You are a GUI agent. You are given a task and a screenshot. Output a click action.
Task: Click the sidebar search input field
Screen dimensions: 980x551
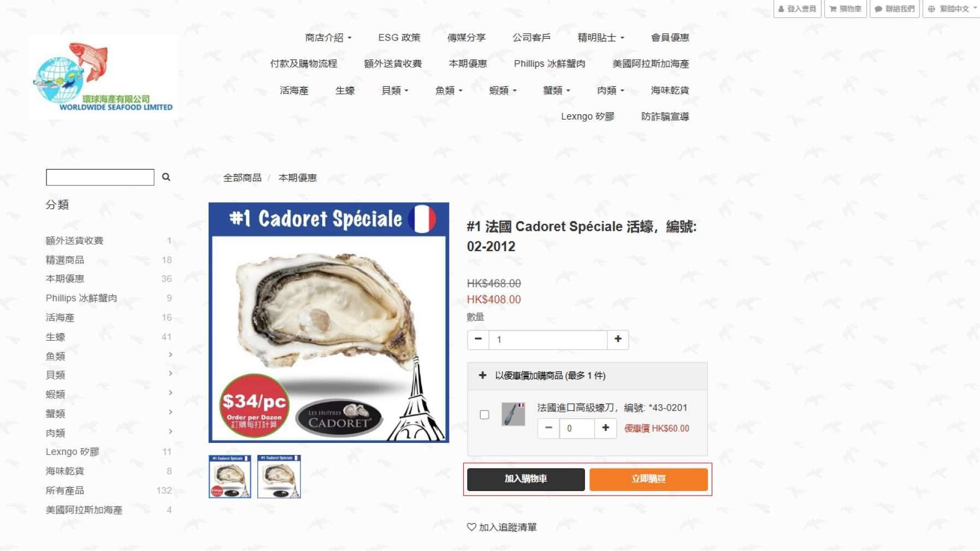click(x=100, y=177)
